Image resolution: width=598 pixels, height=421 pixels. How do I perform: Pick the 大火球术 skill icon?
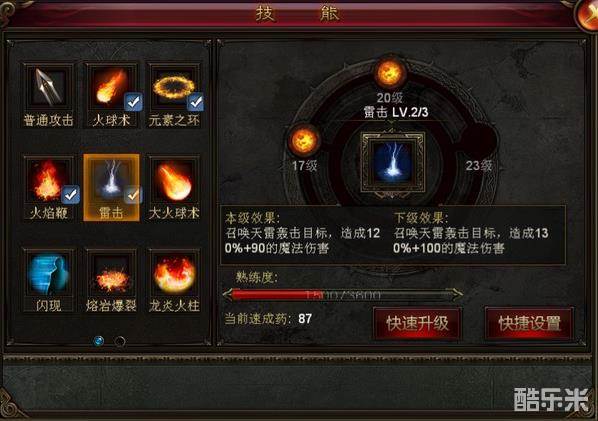point(174,180)
